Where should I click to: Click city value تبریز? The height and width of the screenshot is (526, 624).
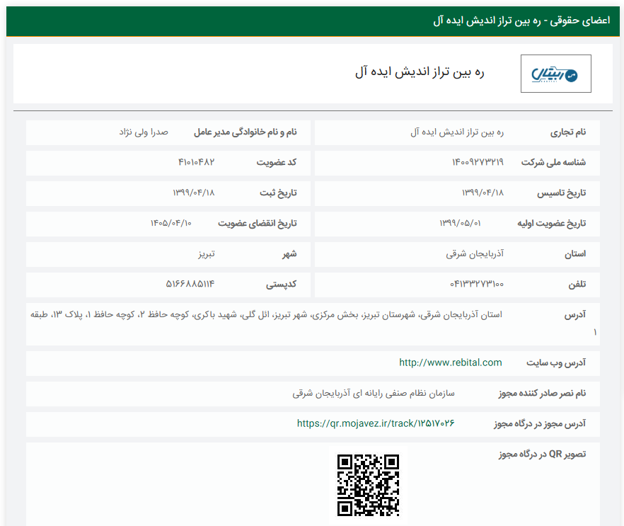(207, 254)
